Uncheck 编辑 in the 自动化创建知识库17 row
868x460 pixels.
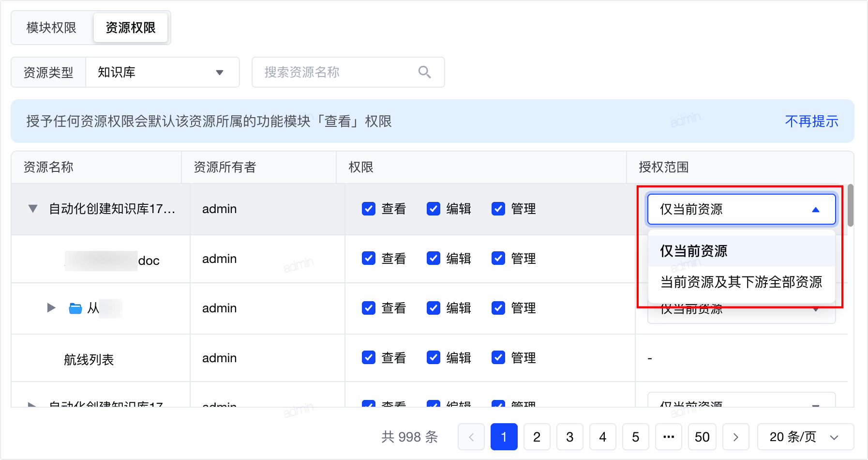coord(434,209)
